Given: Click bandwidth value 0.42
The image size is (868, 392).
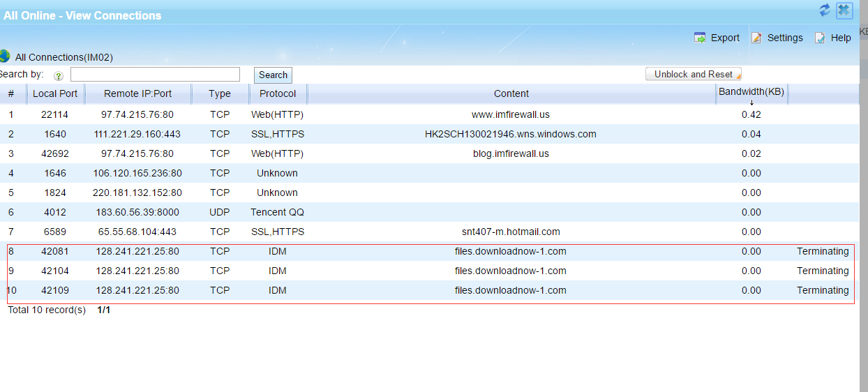Looking at the screenshot, I should click(751, 114).
